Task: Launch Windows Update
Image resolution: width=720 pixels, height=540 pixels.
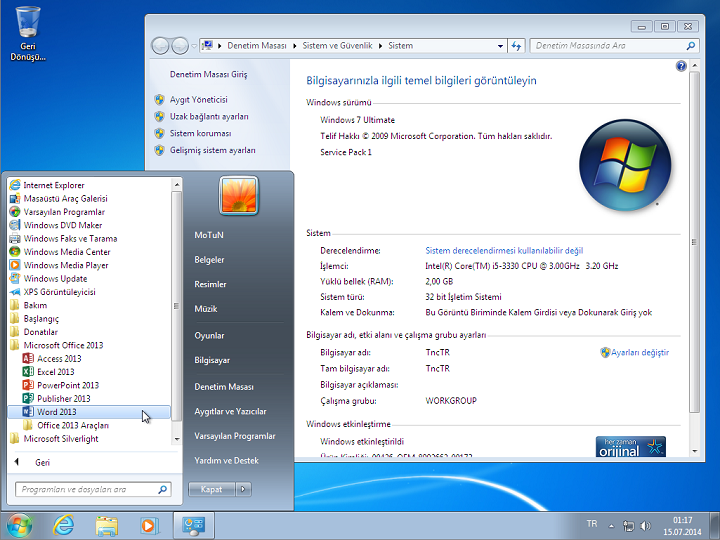Action: click(48, 278)
